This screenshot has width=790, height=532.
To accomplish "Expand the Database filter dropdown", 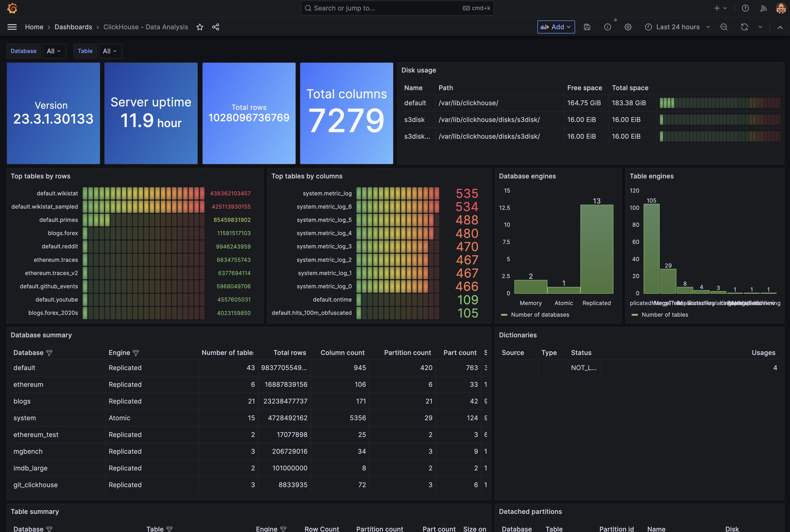I will coord(54,50).
